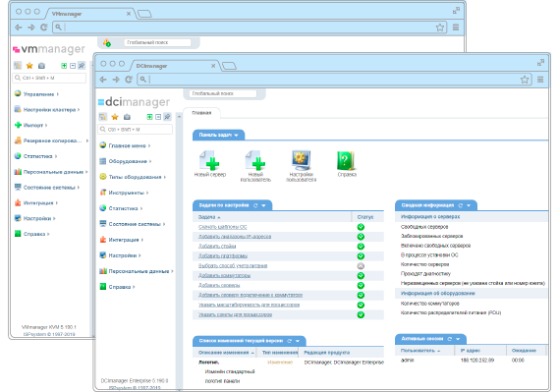Open the hamburger menu in DCImanager browser

540,80
